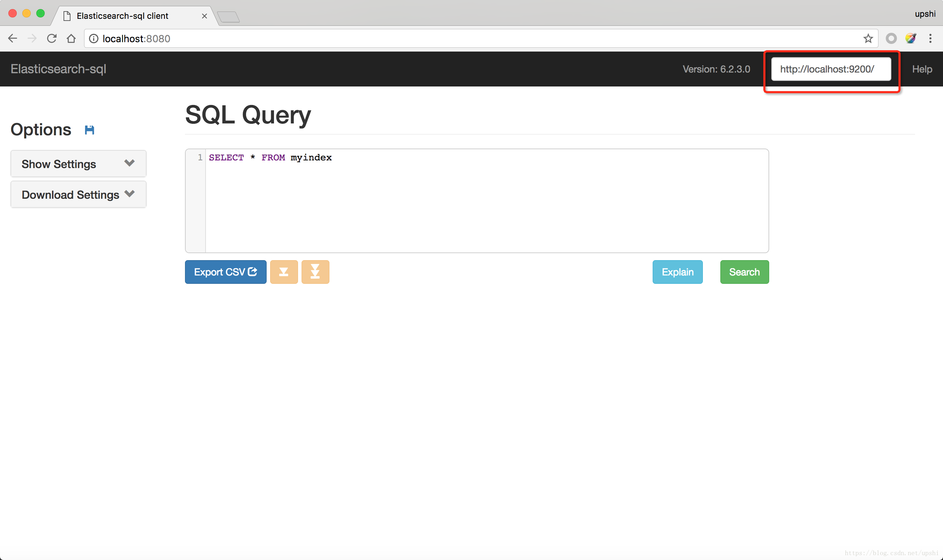943x560 pixels.
Task: Expand the Show Settings panel
Action: [79, 164]
